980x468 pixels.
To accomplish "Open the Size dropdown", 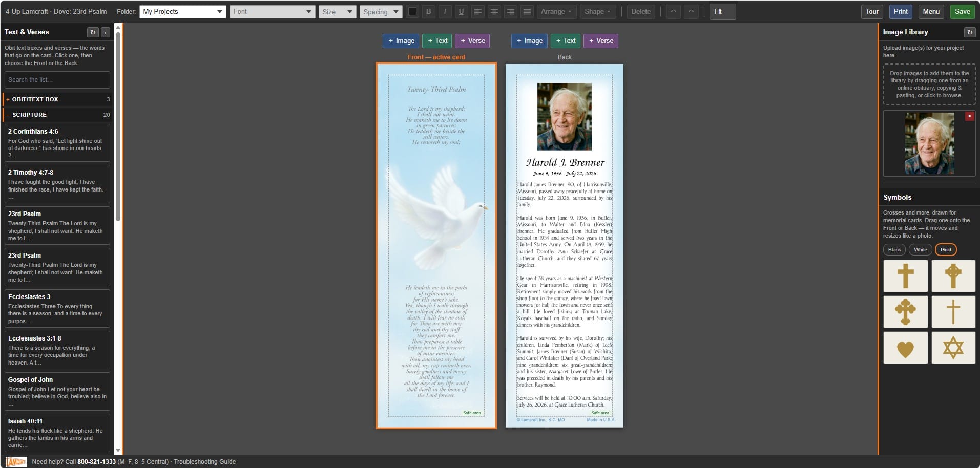I will pyautogui.click(x=337, y=11).
